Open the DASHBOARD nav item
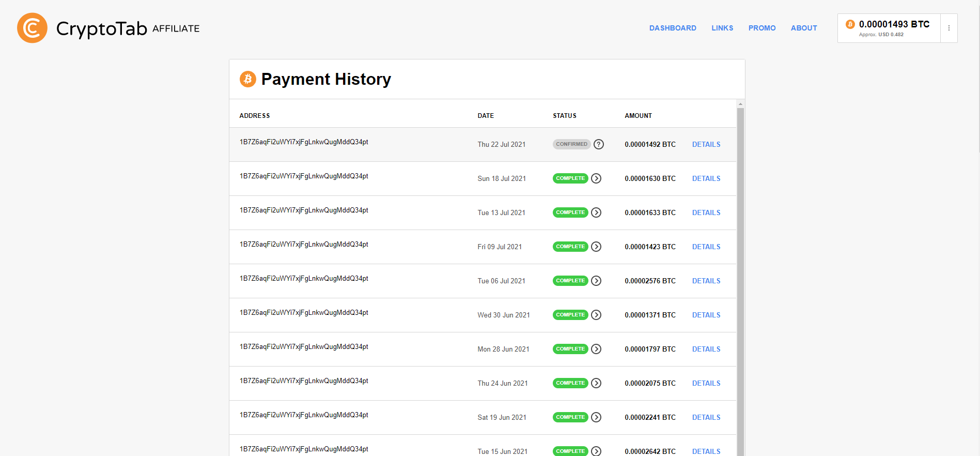Screen dimensions: 980x456 673,28
